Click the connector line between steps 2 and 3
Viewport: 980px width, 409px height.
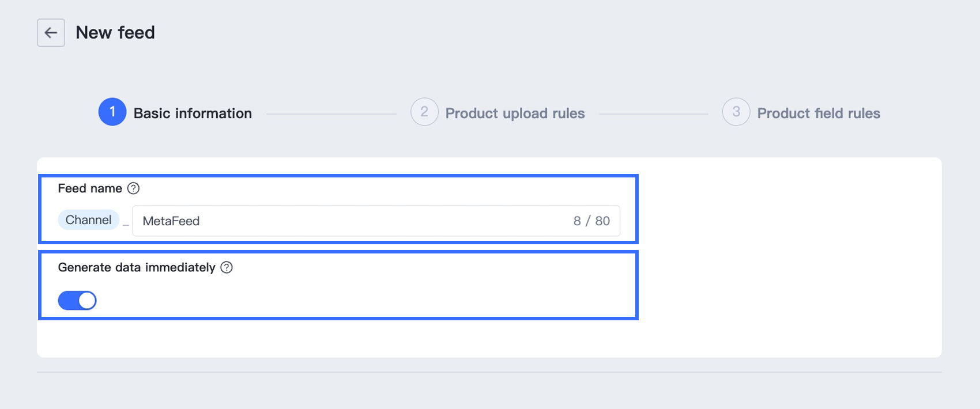[x=654, y=114]
